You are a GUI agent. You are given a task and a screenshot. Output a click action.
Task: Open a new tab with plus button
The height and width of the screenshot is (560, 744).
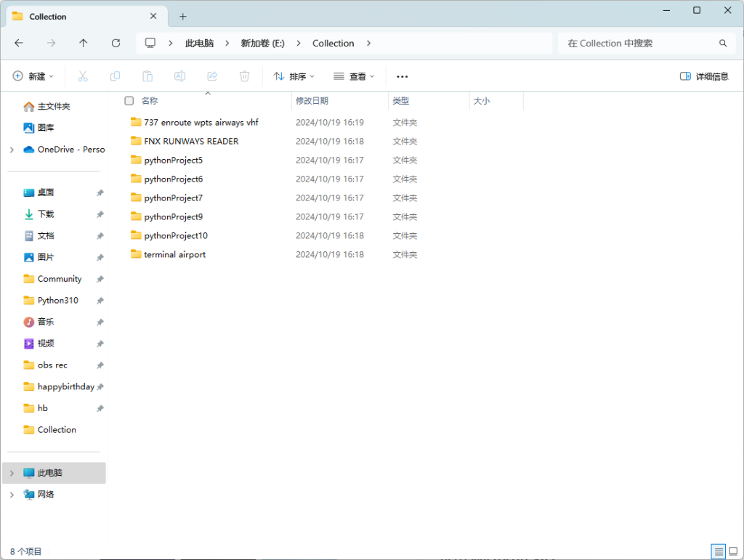[183, 16]
